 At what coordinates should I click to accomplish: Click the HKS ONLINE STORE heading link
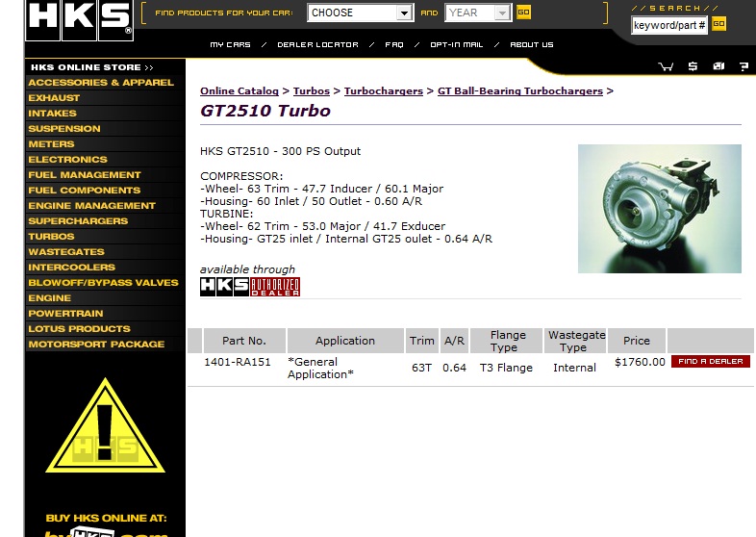pyautogui.click(x=91, y=67)
